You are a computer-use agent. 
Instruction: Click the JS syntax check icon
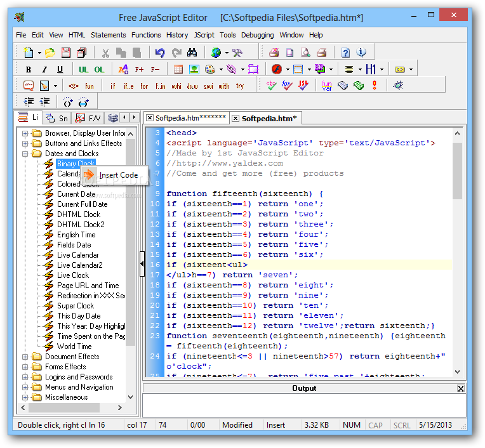pos(303,85)
